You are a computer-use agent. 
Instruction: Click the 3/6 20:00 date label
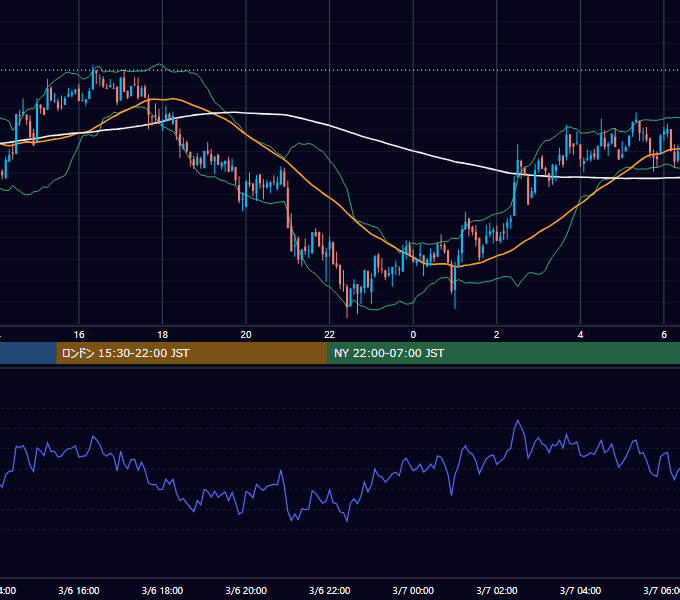pos(246,590)
